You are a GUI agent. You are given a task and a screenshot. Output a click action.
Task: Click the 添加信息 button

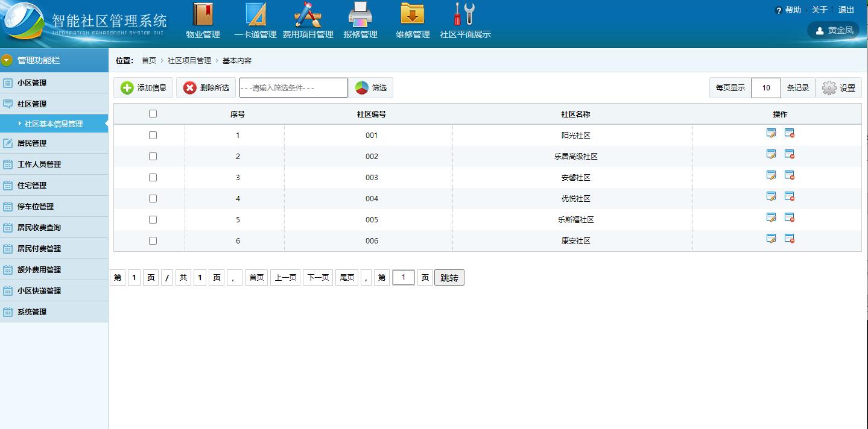pos(144,88)
